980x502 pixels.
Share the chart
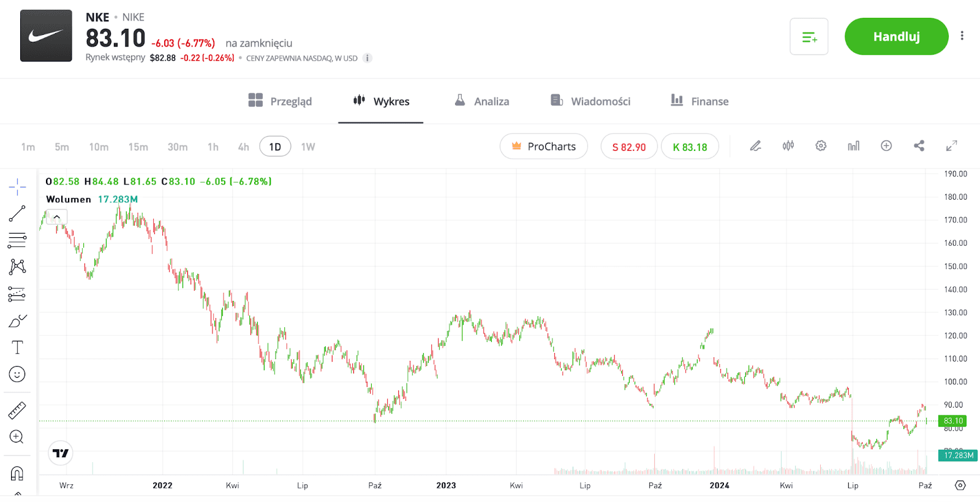919,146
